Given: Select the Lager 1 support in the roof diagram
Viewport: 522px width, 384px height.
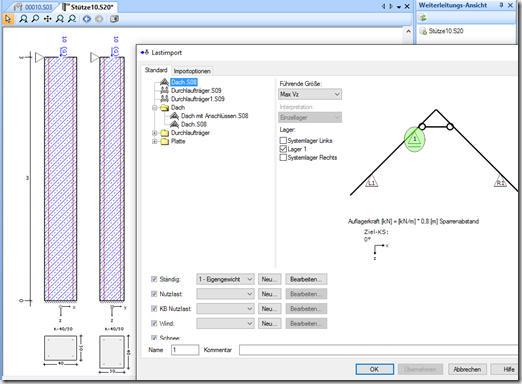Looking at the screenshot, I should pyautogui.click(x=415, y=139).
